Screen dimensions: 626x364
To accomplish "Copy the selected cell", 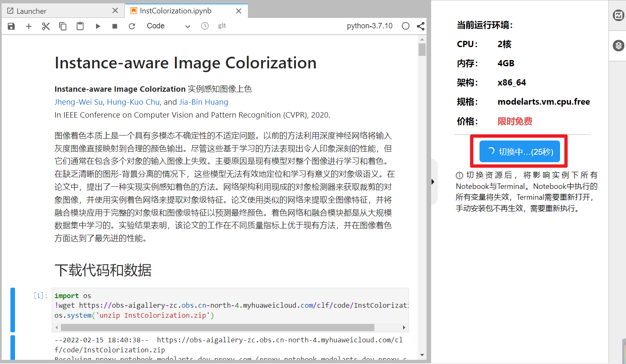I will click(63, 26).
